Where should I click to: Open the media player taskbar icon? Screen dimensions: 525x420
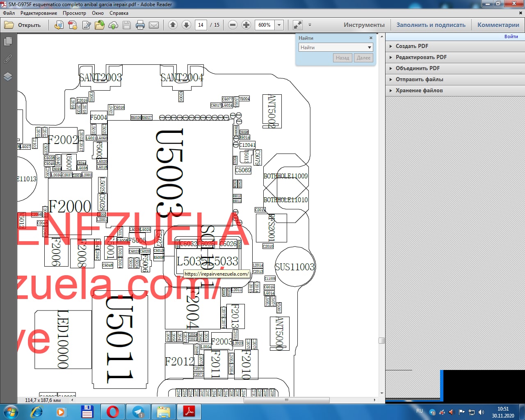[61, 412]
